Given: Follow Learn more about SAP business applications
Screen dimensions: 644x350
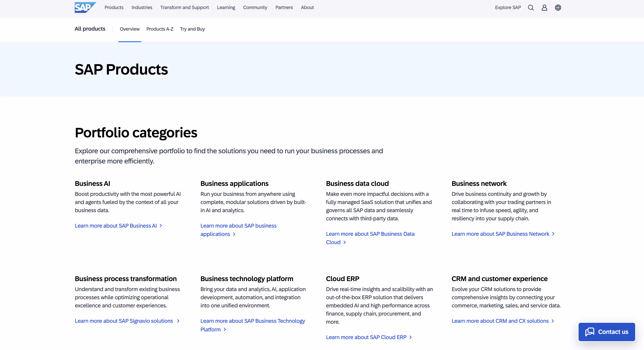Looking at the screenshot, I should (x=238, y=230).
